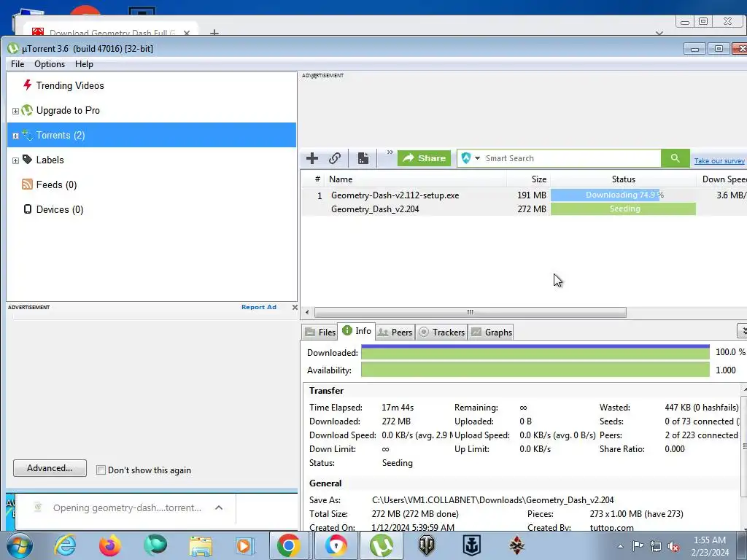Click the green magnifier search button

point(675,158)
